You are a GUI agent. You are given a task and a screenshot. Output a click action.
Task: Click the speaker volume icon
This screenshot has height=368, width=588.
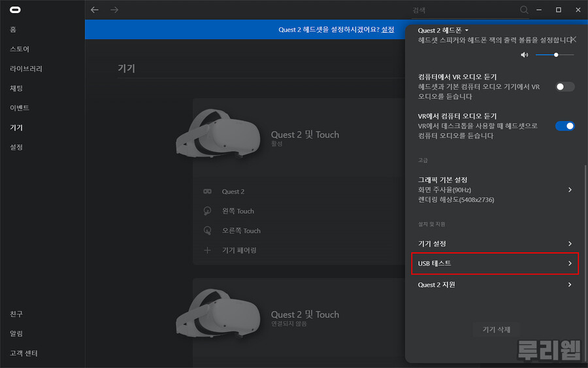pyautogui.click(x=524, y=55)
